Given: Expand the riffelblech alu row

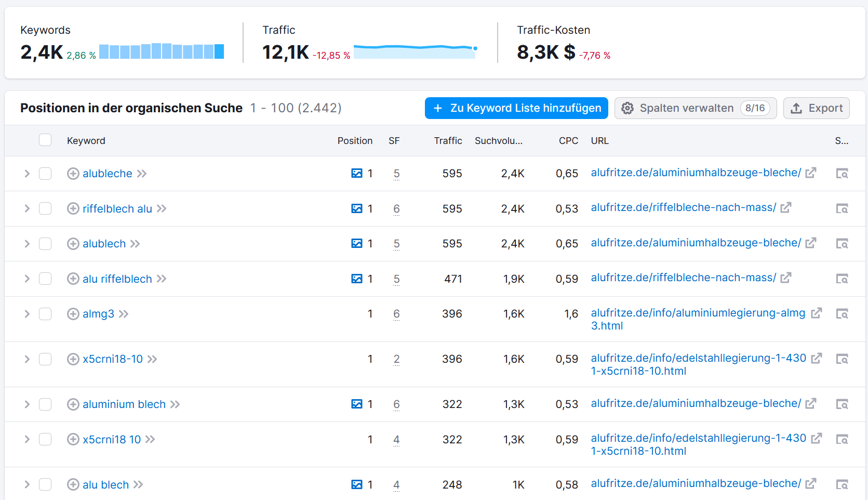Looking at the screenshot, I should [27, 208].
